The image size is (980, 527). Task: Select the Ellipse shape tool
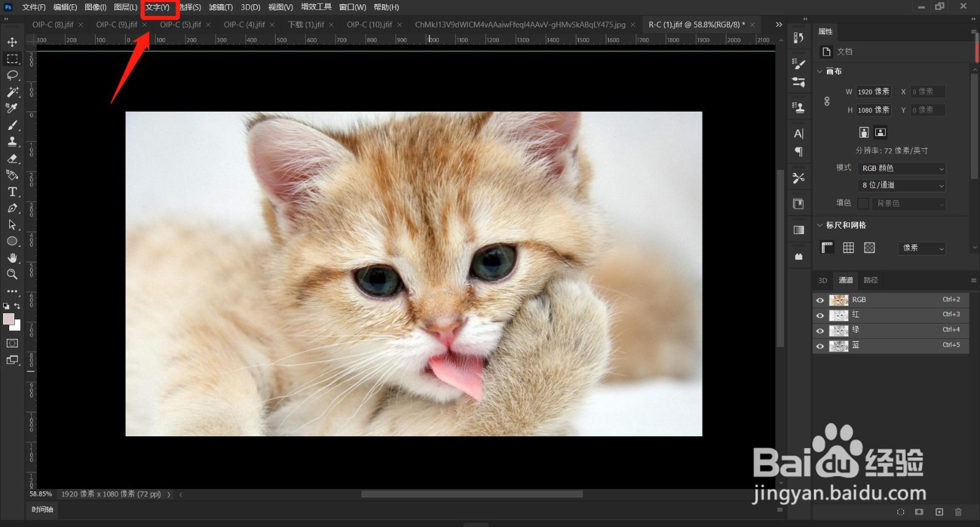(x=12, y=241)
